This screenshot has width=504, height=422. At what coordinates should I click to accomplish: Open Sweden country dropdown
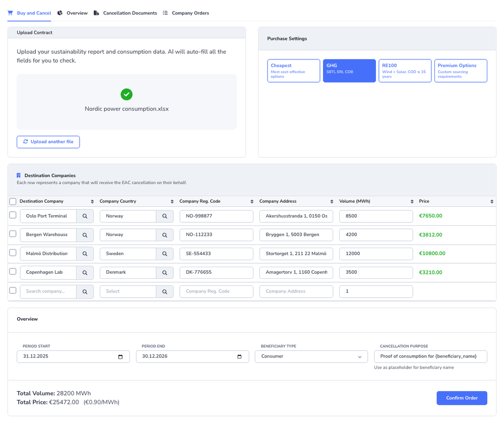tap(128, 254)
